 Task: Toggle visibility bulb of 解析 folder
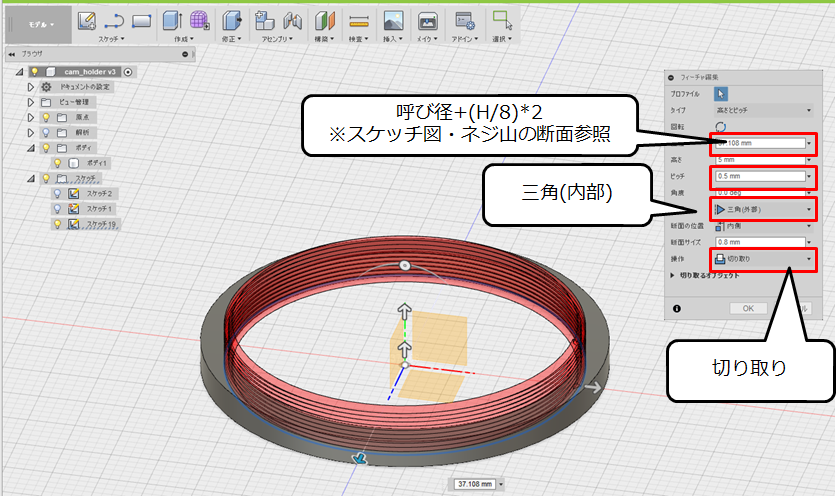[x=46, y=132]
